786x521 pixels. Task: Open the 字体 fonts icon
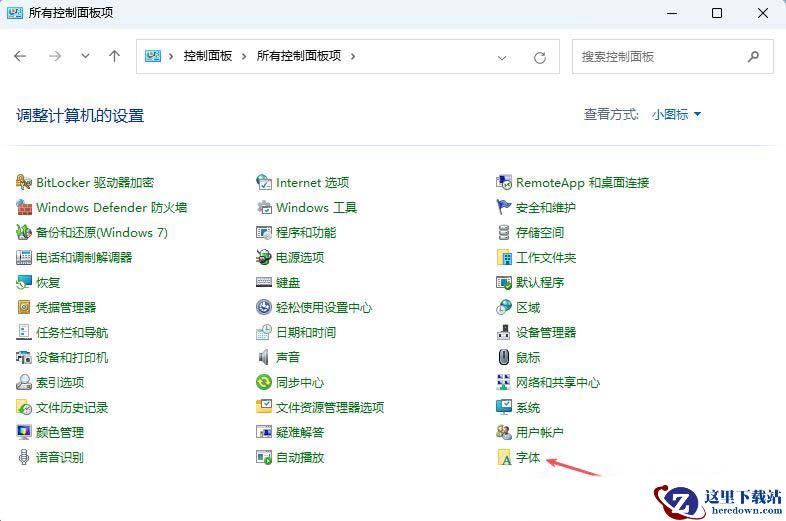[x=504, y=457]
